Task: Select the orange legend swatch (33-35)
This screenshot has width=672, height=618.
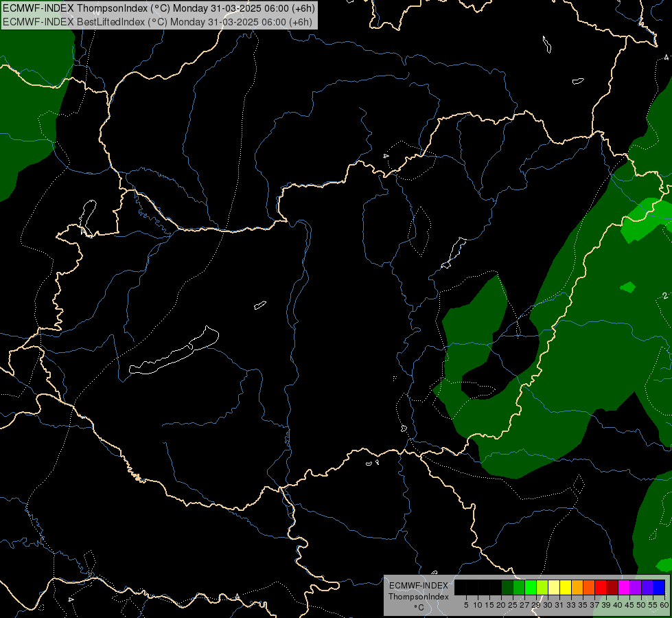Action: click(577, 588)
